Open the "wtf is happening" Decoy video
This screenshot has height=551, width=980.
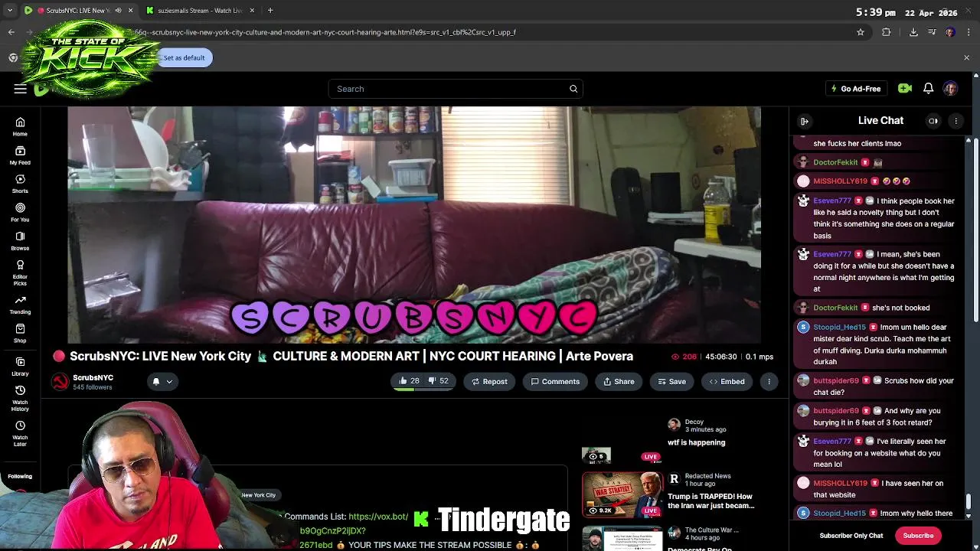(x=696, y=442)
